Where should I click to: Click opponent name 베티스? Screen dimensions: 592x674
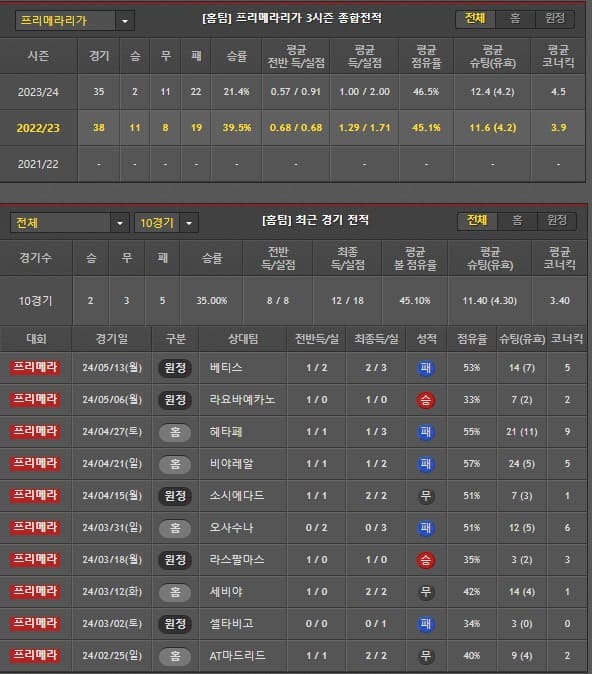(x=226, y=368)
